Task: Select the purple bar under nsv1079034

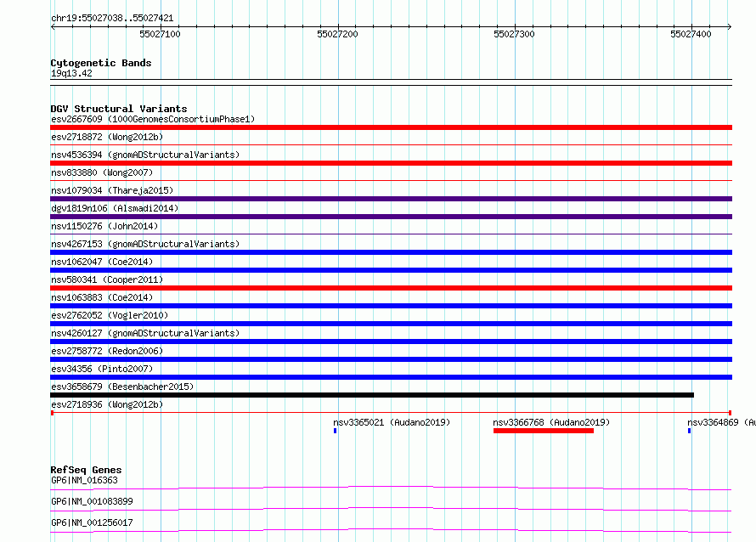Action: point(391,199)
